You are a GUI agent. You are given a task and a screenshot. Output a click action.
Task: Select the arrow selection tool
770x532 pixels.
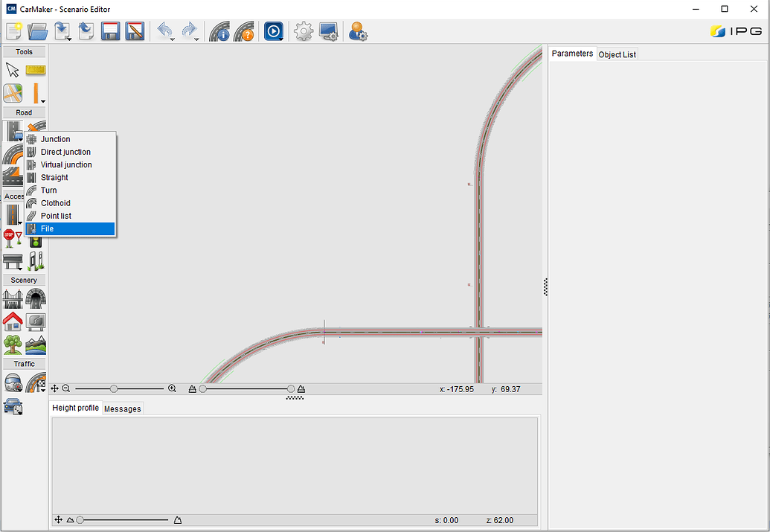pyautogui.click(x=13, y=71)
